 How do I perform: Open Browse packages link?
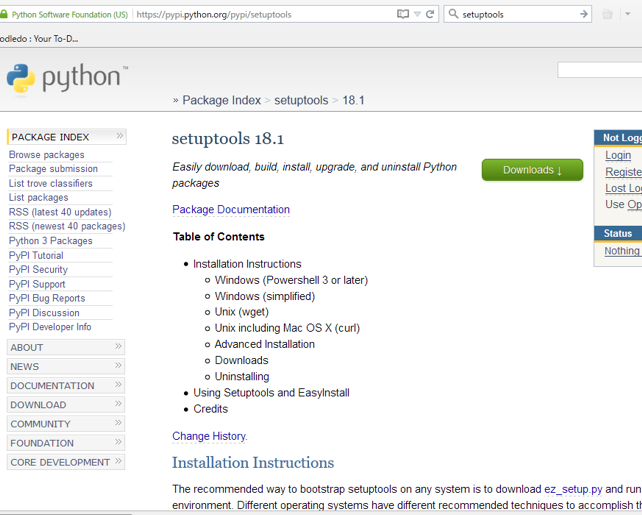click(x=47, y=155)
